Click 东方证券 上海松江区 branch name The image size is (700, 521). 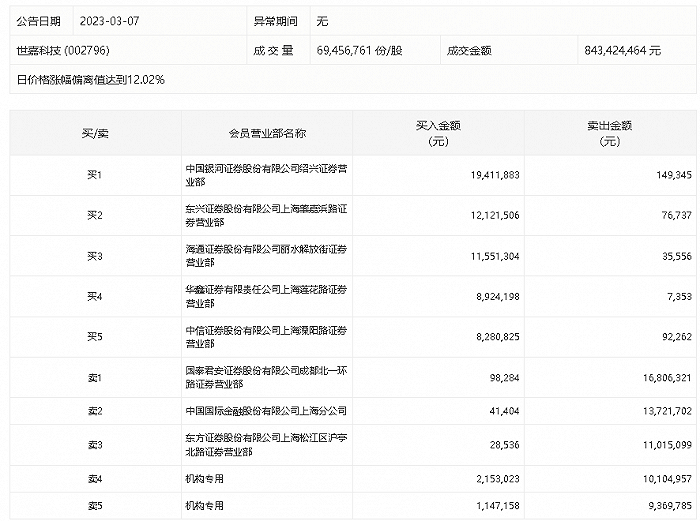pos(267,445)
